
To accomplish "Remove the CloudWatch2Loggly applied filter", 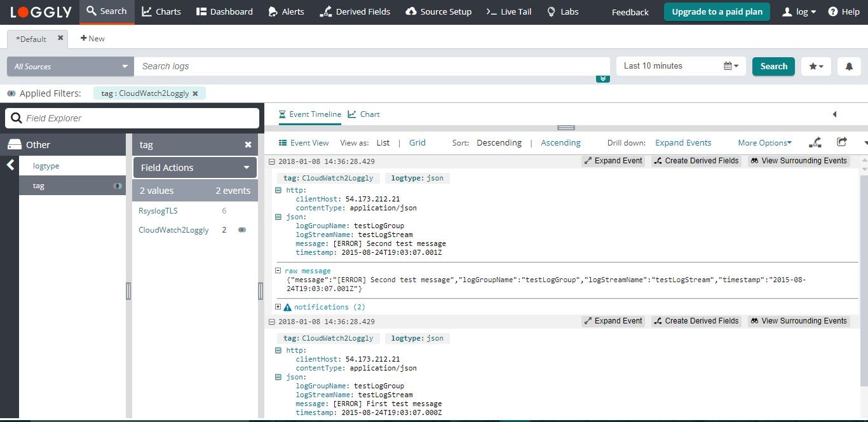I will click(x=195, y=93).
